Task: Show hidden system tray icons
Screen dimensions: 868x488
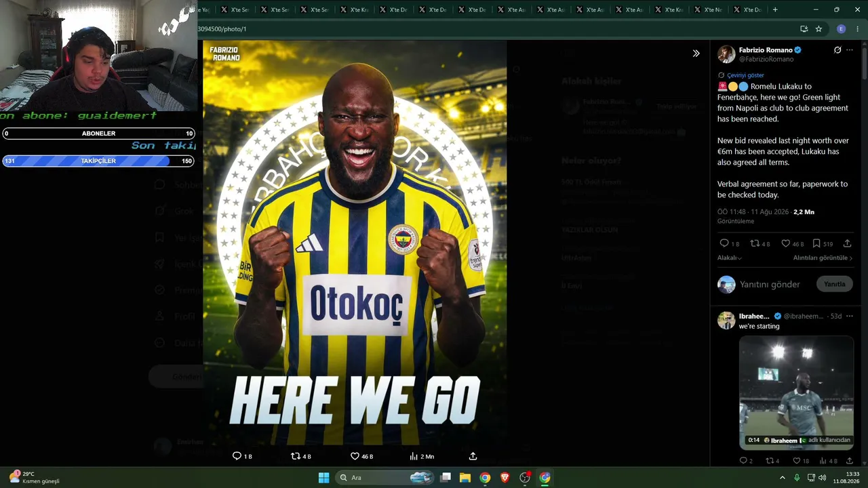Action: [x=783, y=477]
